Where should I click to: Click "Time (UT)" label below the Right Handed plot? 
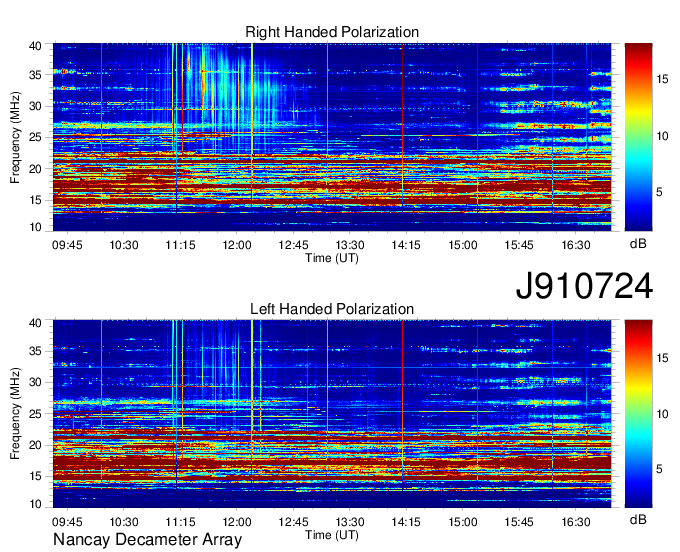(332, 258)
